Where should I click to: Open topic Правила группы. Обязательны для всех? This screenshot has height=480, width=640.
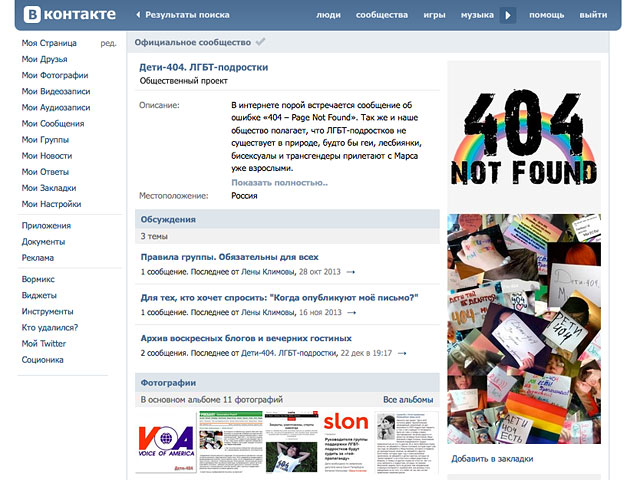point(229,256)
